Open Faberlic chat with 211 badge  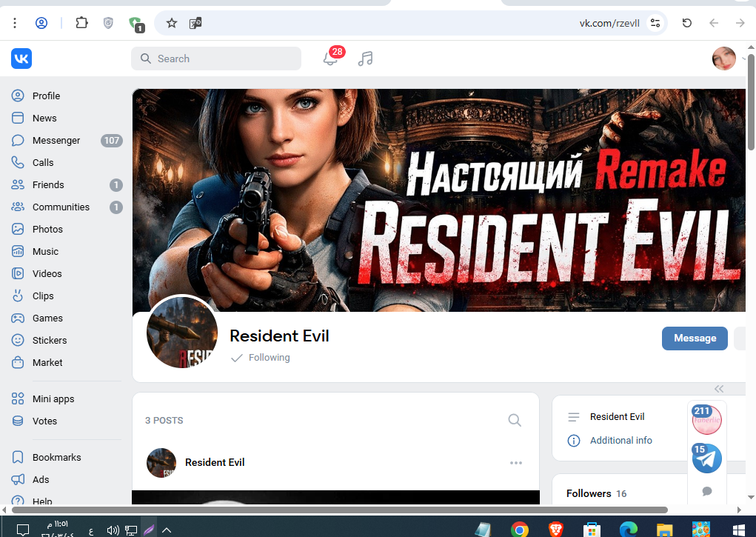(x=707, y=420)
